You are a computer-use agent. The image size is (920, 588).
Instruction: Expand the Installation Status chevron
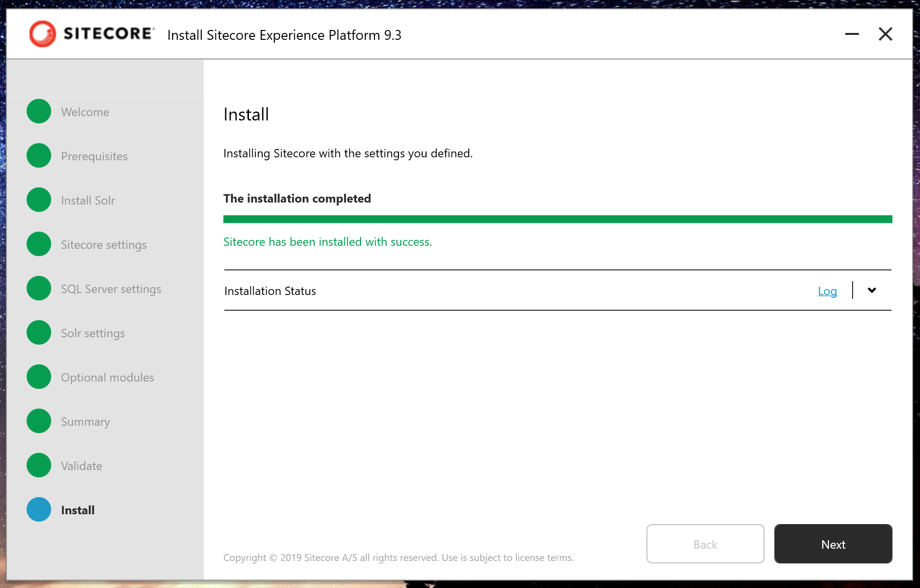click(872, 290)
